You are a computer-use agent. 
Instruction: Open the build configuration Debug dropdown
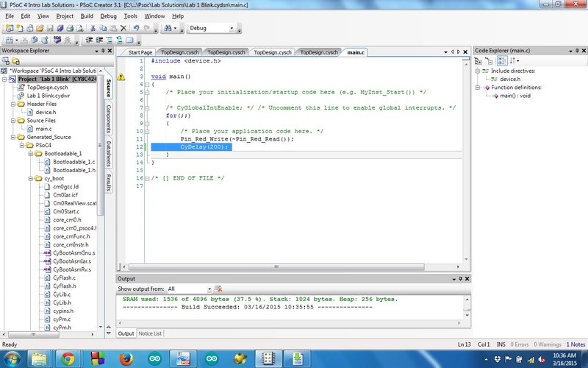pyautogui.click(x=232, y=28)
